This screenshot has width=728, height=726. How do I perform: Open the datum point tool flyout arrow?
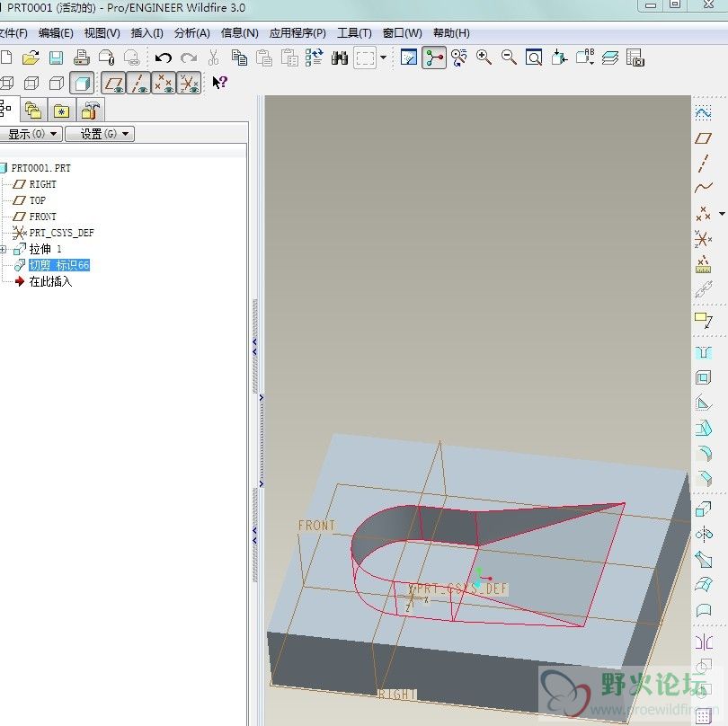[x=722, y=214]
